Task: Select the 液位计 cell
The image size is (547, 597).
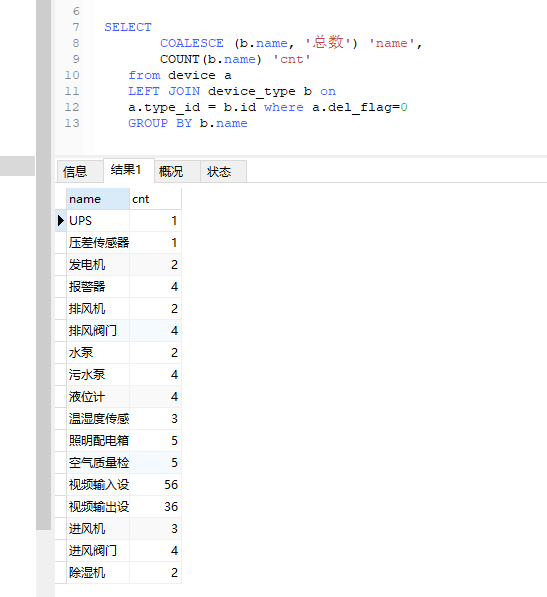Action: point(98,397)
